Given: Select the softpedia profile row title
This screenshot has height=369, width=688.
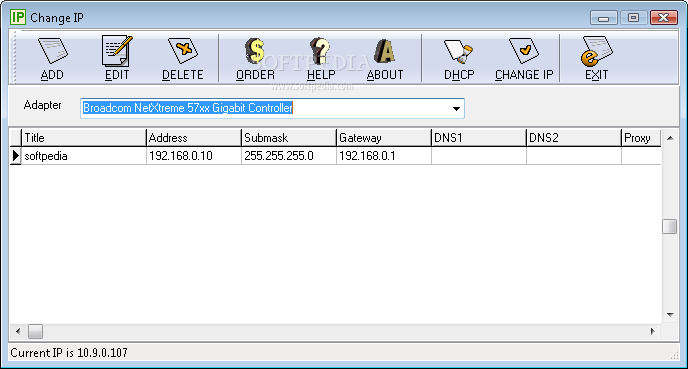Looking at the screenshot, I should point(83,156).
